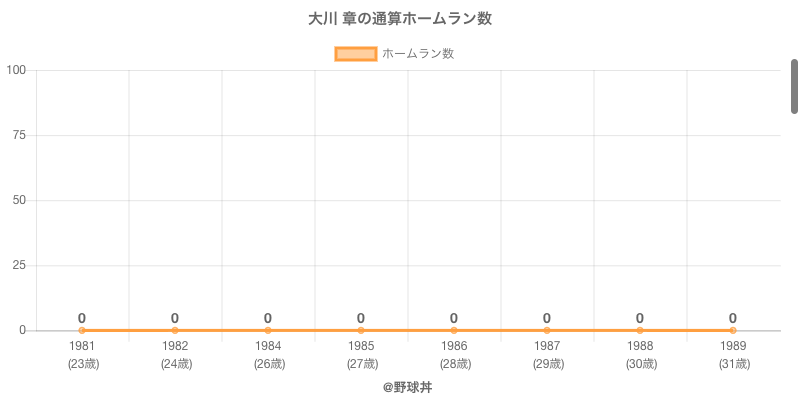
Task: Click the 1981 (23歳) axis label
Action: click(82, 355)
